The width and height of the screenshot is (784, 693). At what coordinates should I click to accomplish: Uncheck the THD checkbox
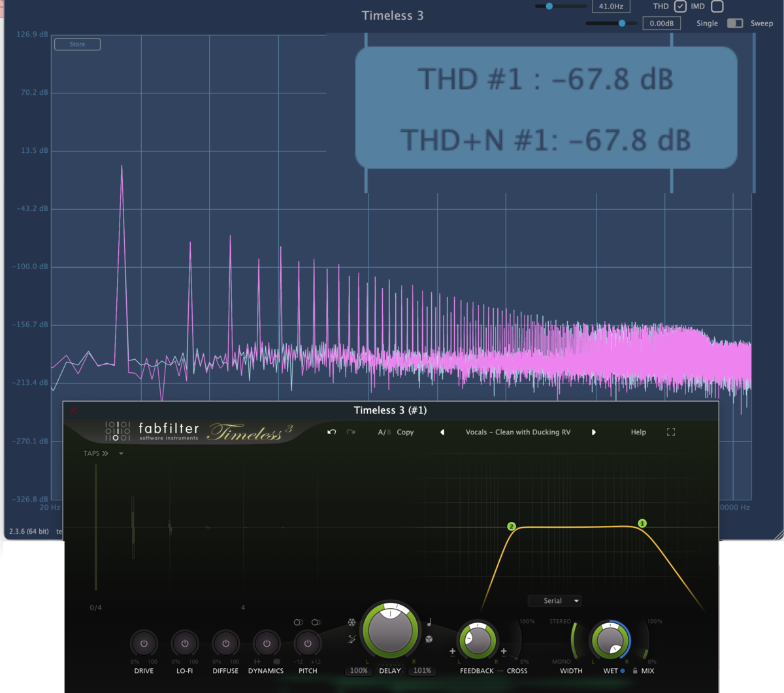click(681, 7)
